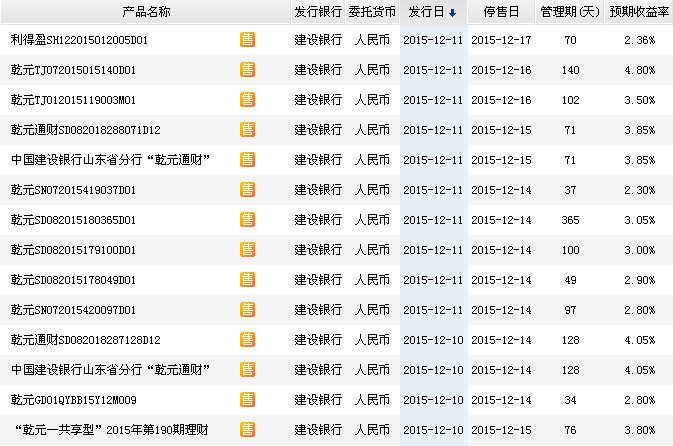Image resolution: width=673 pixels, height=446 pixels.
Task: Click the 37 days management period cell
Action: coord(570,190)
